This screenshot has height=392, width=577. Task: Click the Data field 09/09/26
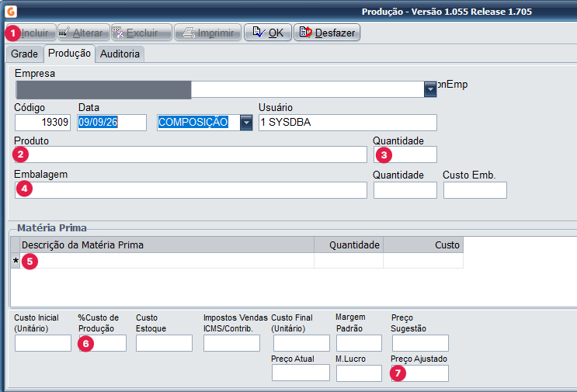click(x=112, y=122)
